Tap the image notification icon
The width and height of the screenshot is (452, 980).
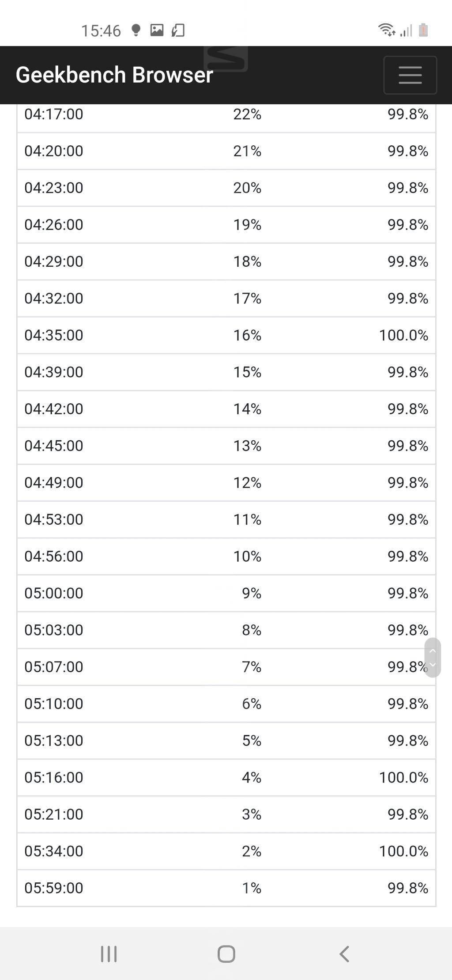[157, 30]
